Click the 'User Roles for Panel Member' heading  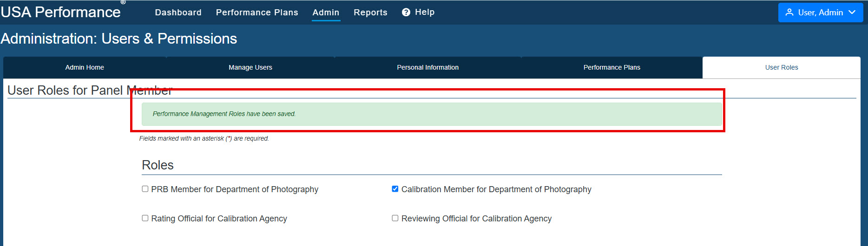tap(90, 90)
